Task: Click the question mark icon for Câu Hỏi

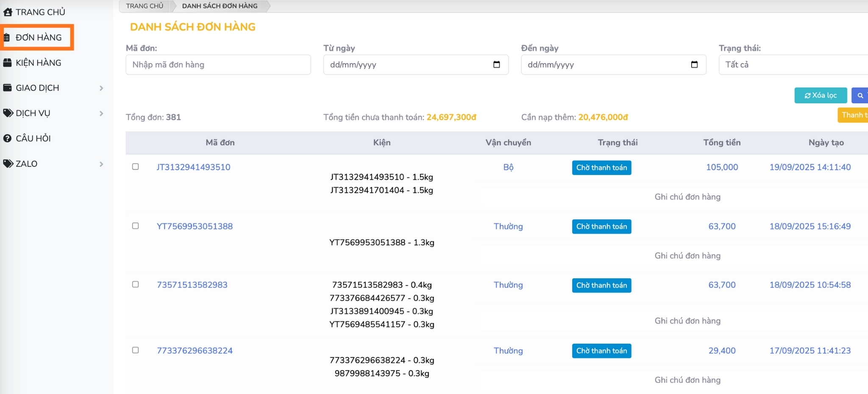Action: pos(8,139)
